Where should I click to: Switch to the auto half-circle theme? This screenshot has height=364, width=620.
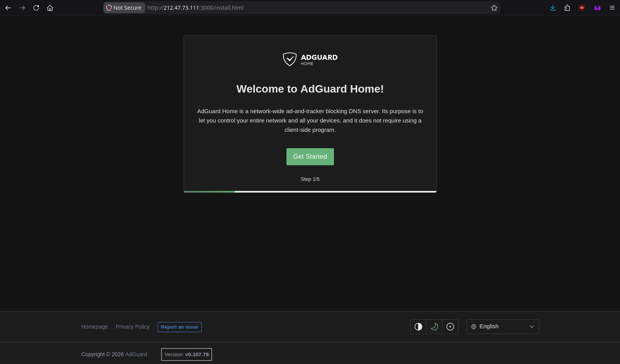[418, 327]
